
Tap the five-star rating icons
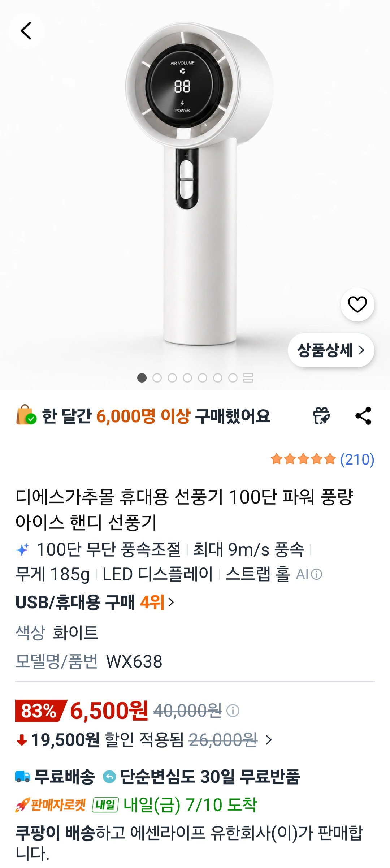pos(303,459)
